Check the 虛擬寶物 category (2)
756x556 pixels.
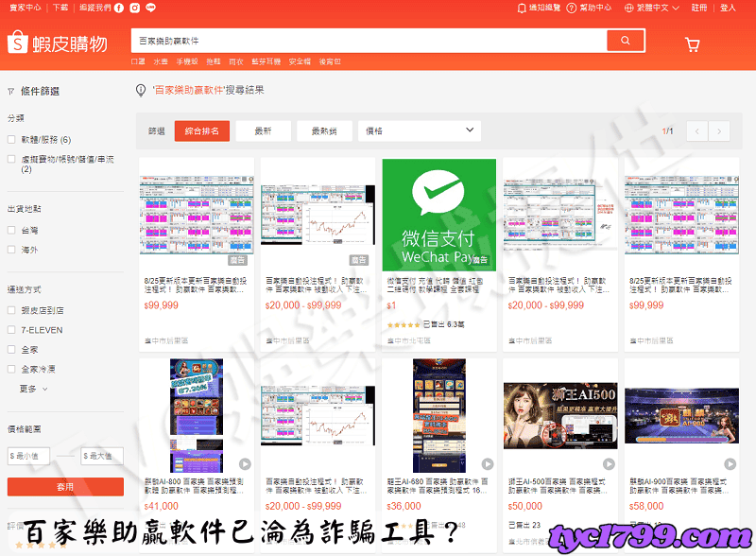(x=11, y=159)
